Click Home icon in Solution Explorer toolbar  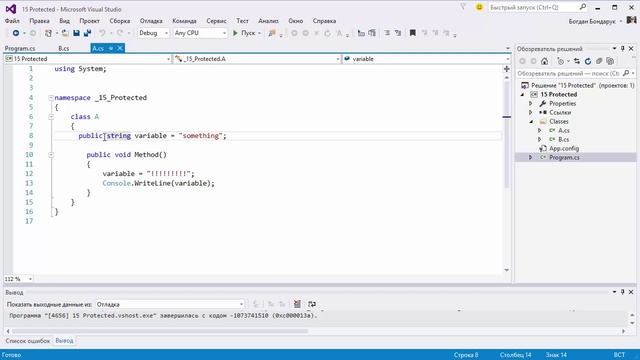(x=544, y=61)
